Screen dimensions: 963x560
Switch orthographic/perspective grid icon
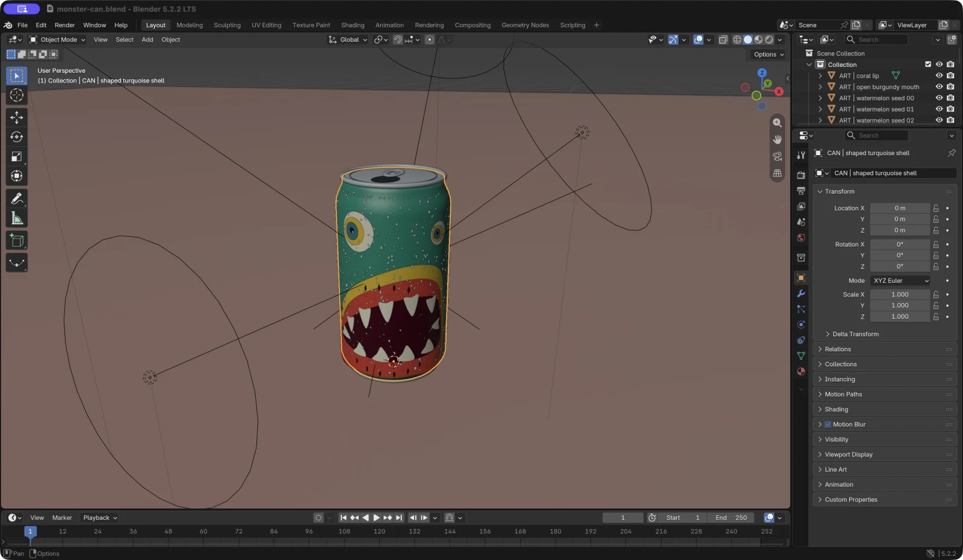pos(778,173)
